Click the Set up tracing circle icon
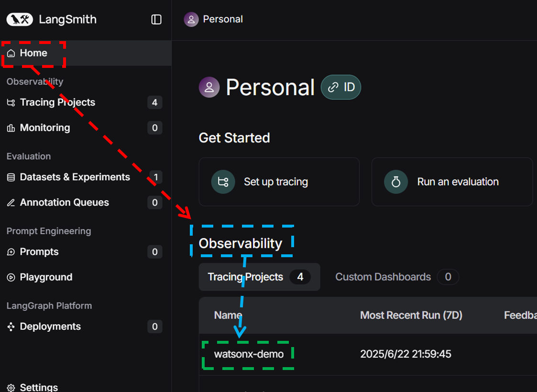537x392 pixels. pos(223,182)
